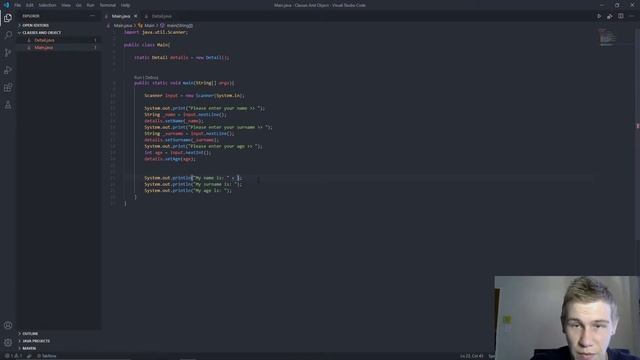The image size is (640, 360).
Task: Click the Run Java play button
Action: 599,16
